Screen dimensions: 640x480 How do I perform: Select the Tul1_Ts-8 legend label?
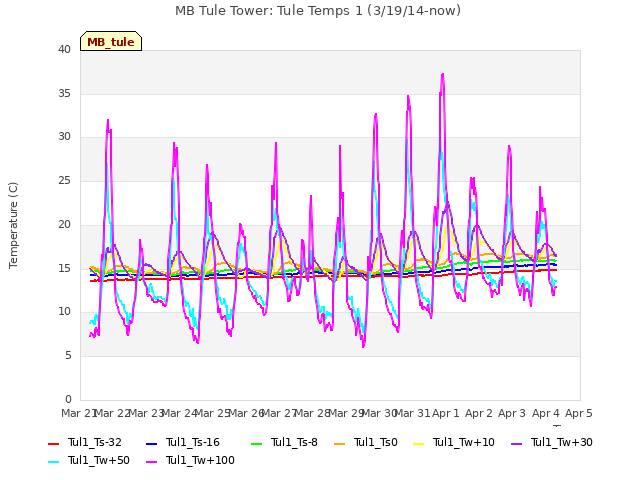(294, 442)
